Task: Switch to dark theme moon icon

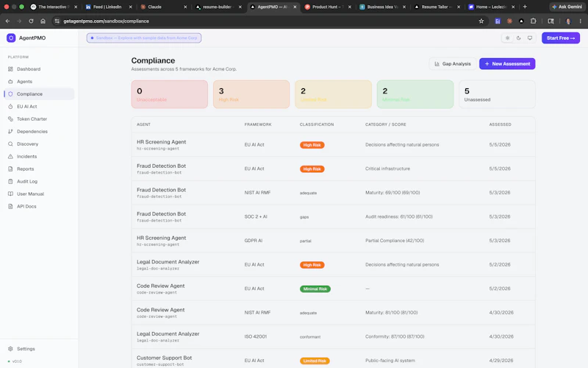Action: pyautogui.click(x=519, y=38)
